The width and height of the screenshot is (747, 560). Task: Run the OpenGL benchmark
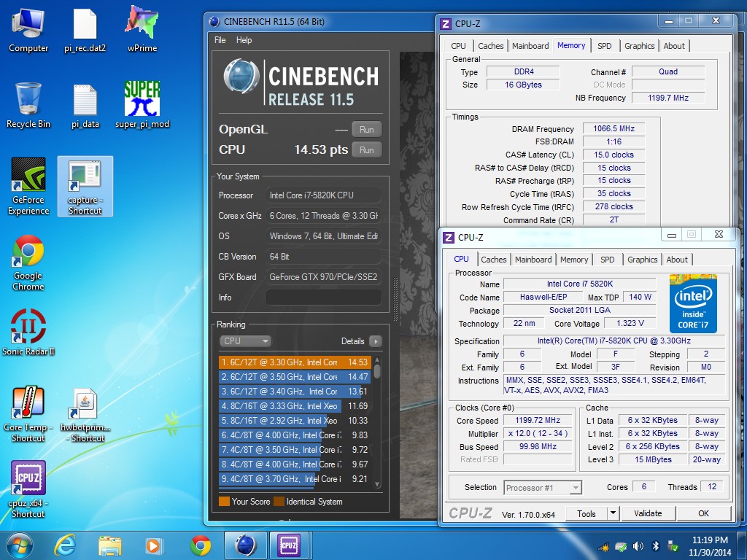[366, 130]
